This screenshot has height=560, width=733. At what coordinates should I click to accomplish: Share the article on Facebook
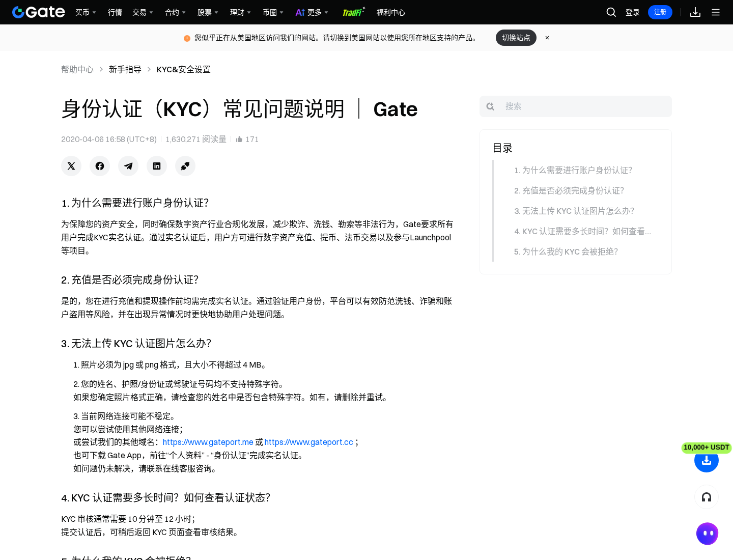coord(100,166)
